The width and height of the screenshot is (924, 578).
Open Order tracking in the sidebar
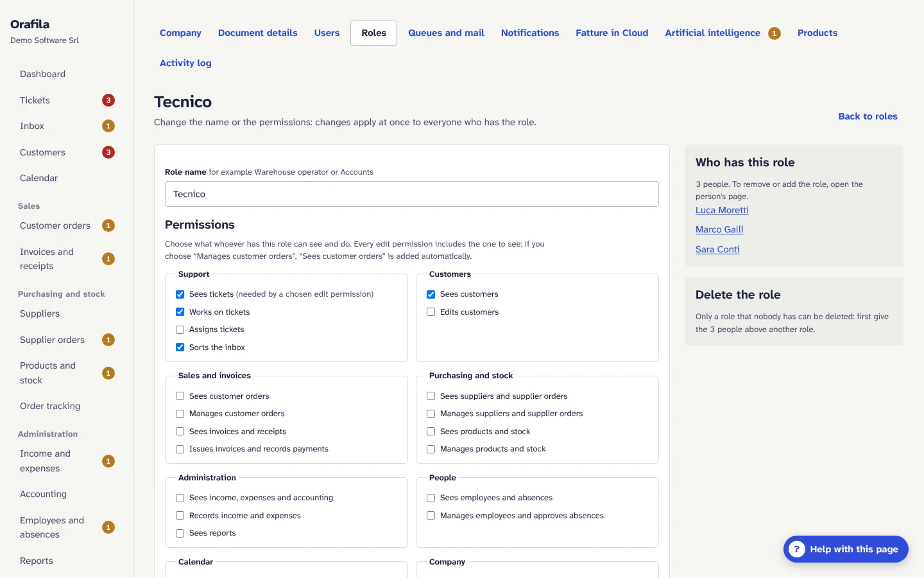[67, 406]
